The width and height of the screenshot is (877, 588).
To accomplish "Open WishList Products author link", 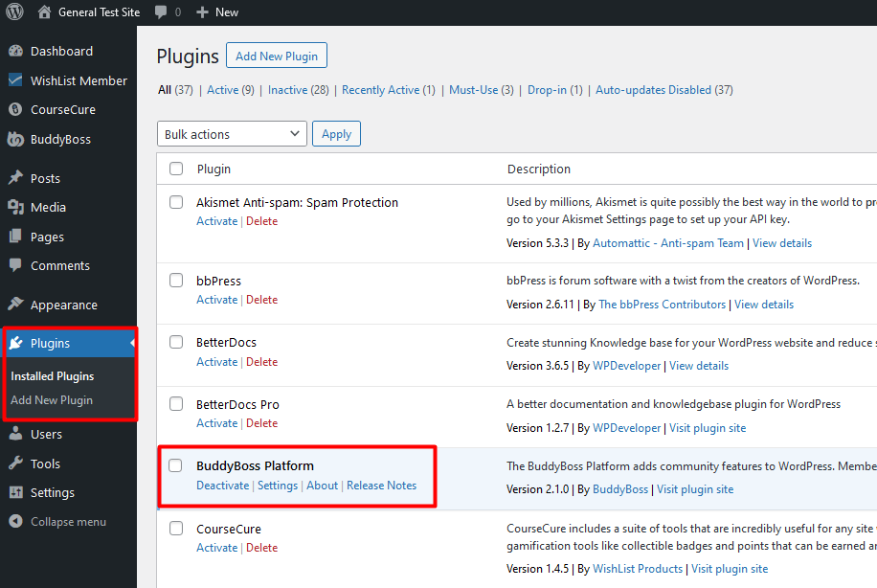I will click(x=638, y=569).
